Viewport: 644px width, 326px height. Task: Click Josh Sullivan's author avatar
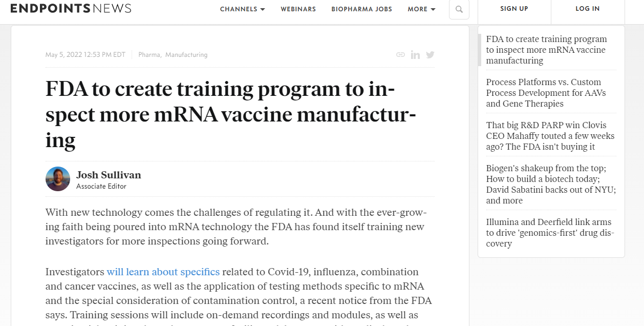[58, 179]
